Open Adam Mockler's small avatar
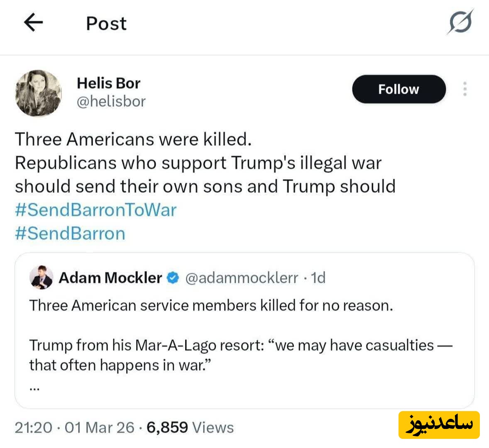Image resolution: width=489 pixels, height=448 pixels. point(42,278)
